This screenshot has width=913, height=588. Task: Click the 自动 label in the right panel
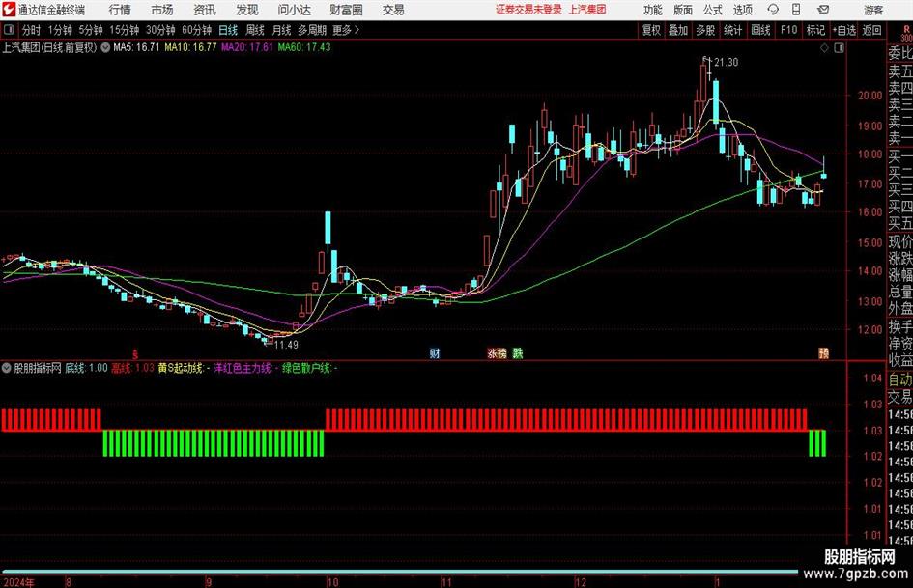click(899, 380)
